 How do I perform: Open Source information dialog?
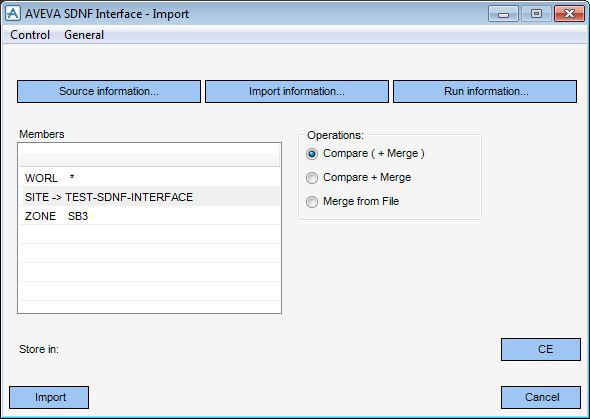109,91
